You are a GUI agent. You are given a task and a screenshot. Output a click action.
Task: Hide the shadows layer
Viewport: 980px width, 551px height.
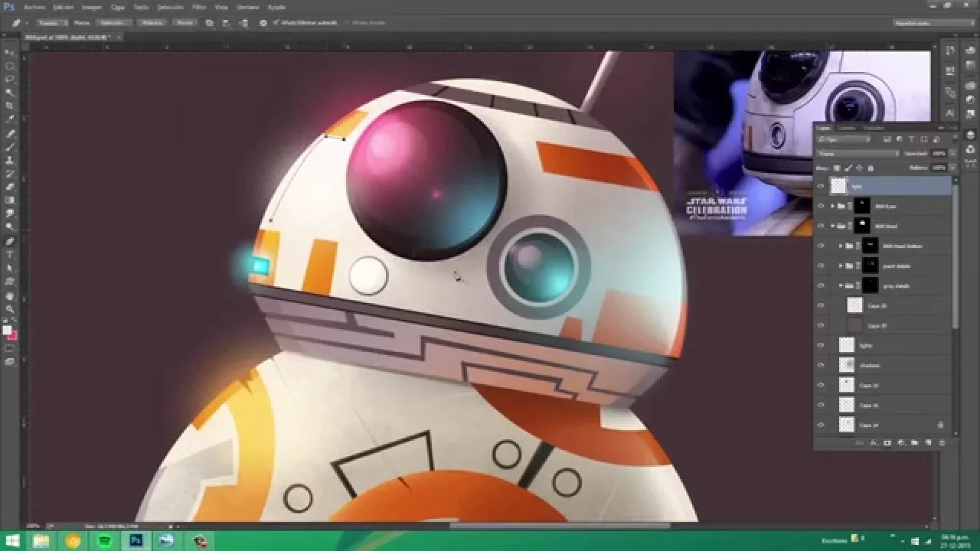pos(821,365)
